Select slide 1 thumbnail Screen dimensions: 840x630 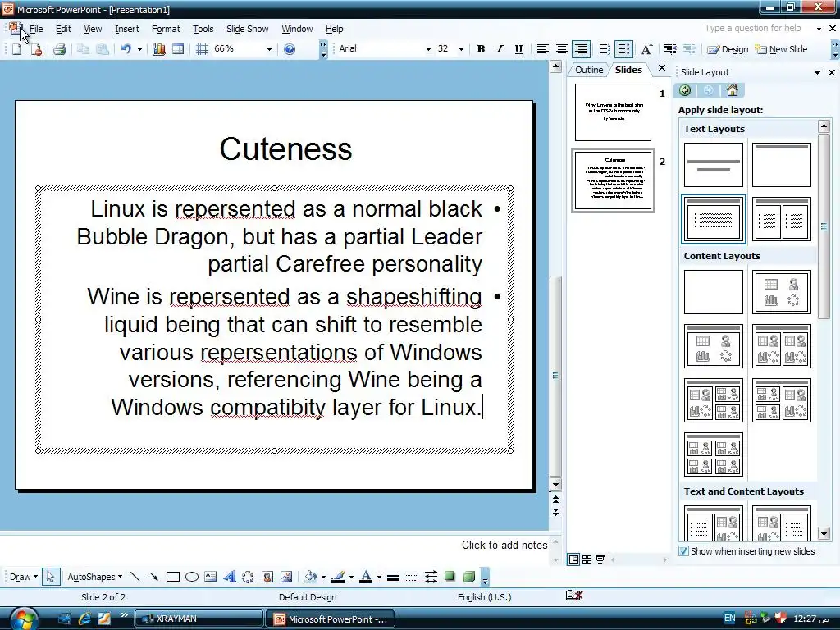tap(613, 112)
